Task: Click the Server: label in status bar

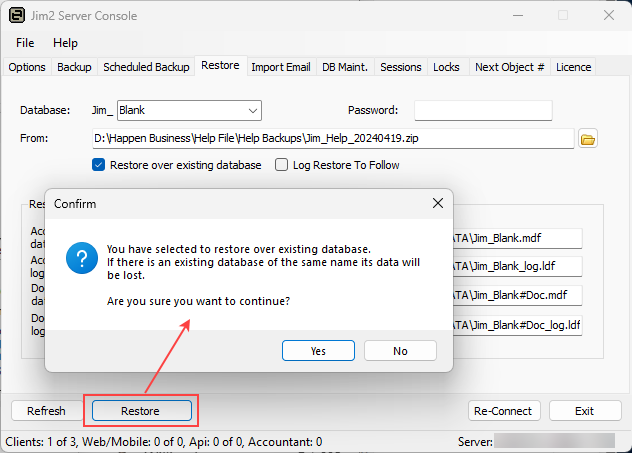Action: point(475,442)
